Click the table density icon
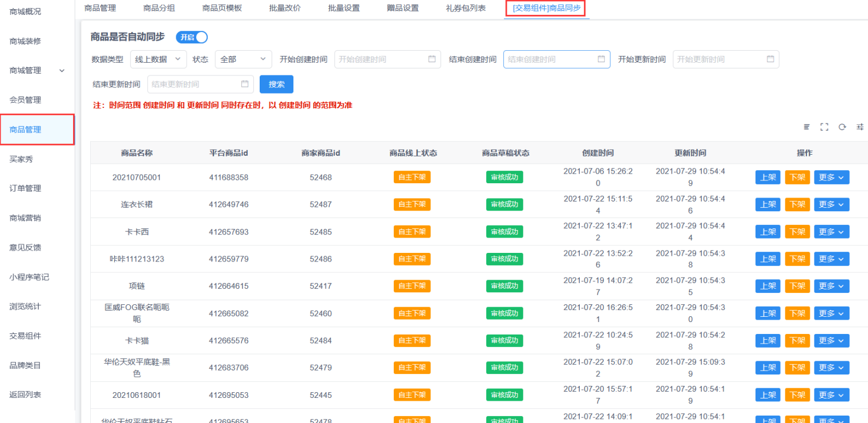868x423 pixels. (806, 127)
